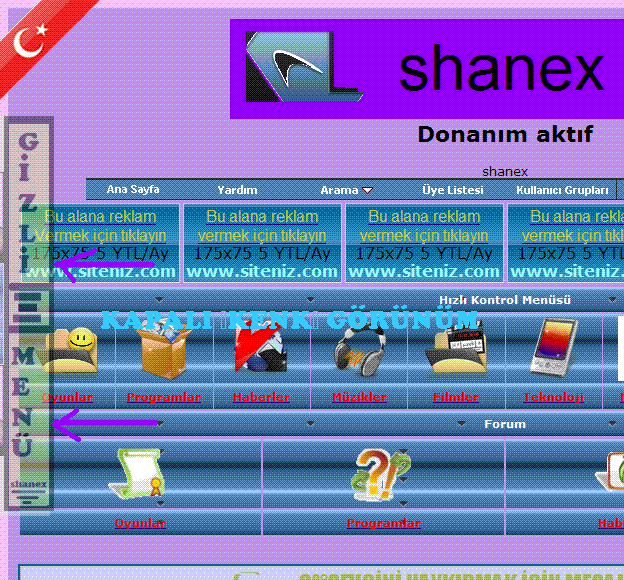Click the Donanım aktif heading
This screenshot has height=580, width=624.
click(505, 135)
